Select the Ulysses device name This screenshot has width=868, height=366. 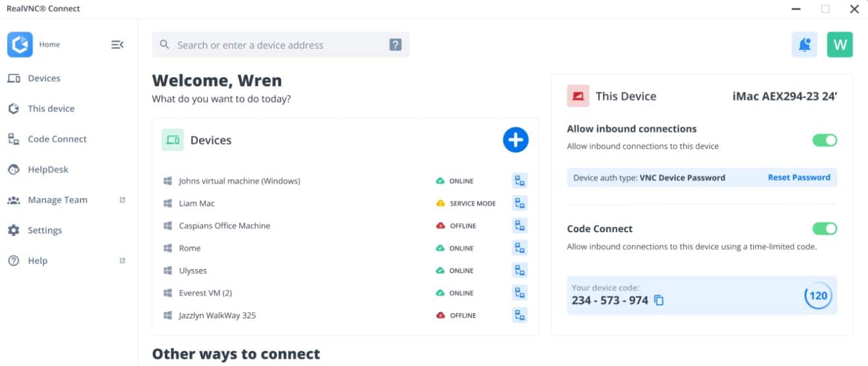(192, 270)
